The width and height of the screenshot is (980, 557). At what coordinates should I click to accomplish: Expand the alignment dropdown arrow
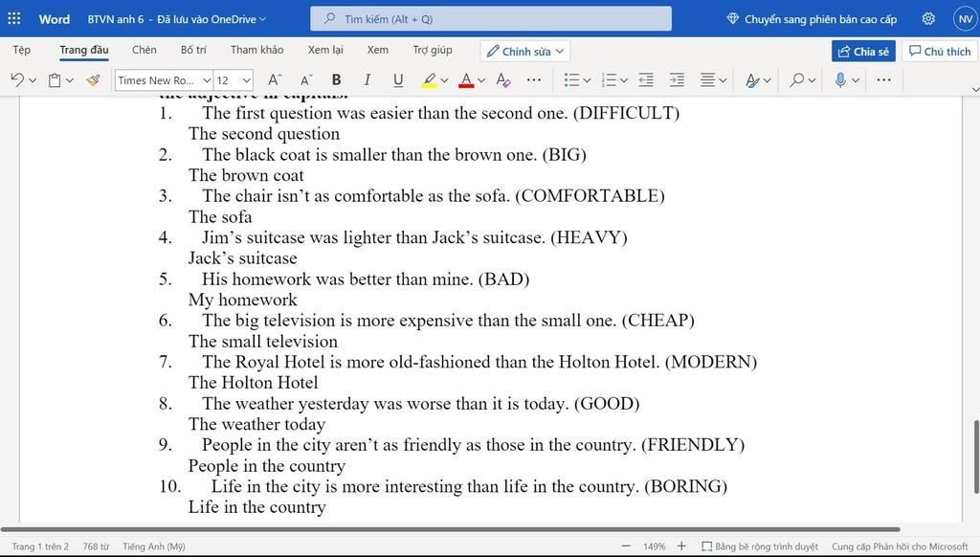tap(724, 80)
